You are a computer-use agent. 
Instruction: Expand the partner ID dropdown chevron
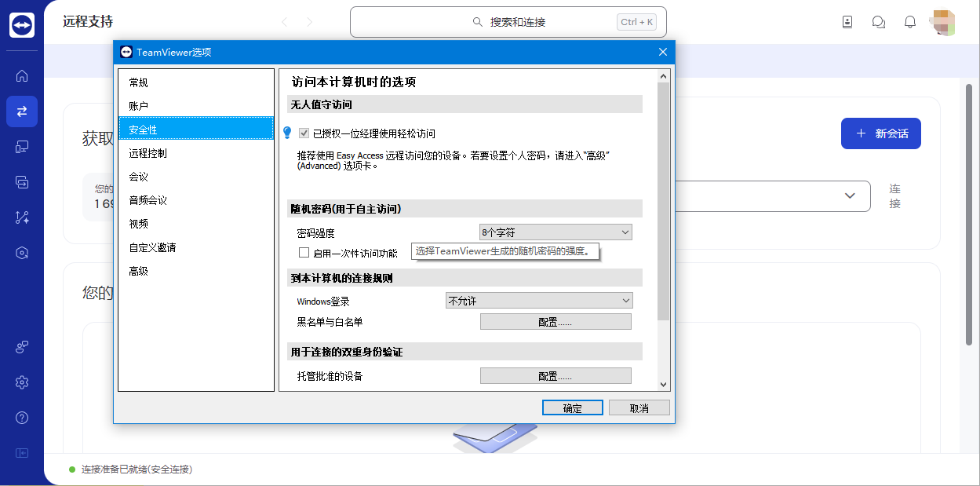pos(850,195)
